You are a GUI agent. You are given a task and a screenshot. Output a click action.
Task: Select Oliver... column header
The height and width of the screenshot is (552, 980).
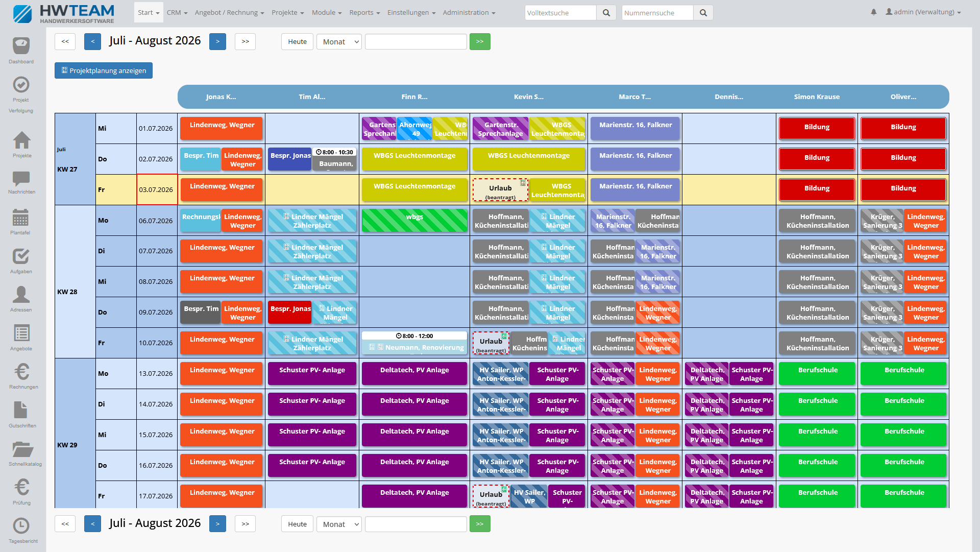pyautogui.click(x=903, y=97)
